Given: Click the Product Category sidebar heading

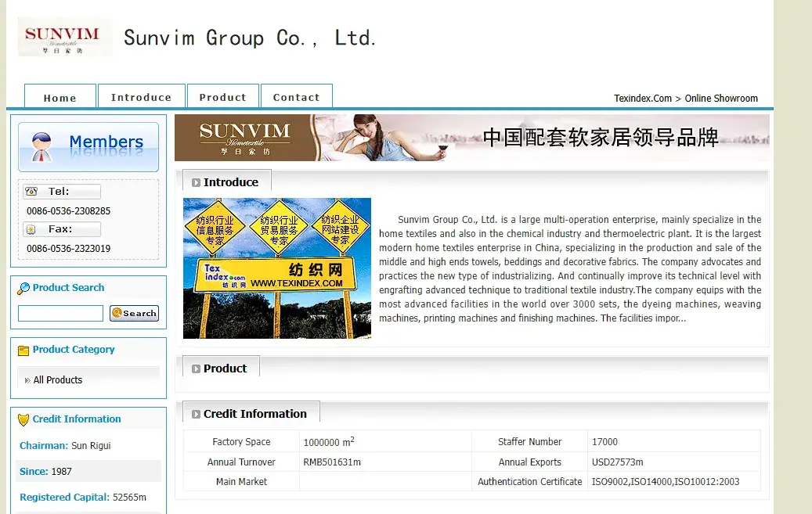Looking at the screenshot, I should point(74,350).
